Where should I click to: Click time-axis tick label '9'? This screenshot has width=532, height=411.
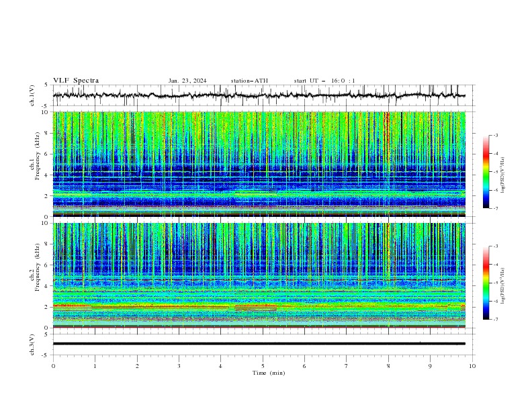pyautogui.click(x=430, y=366)
